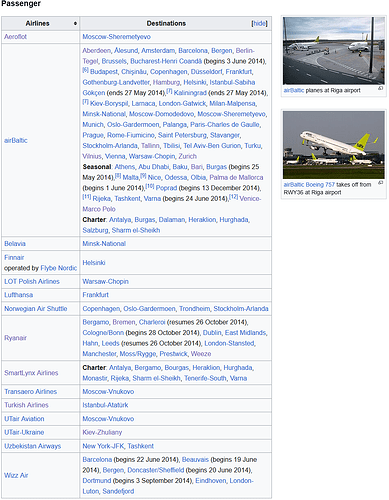Enlarge icon under Boeing 757 photo
Image resolution: width=389 pixels, height=500 pixels.
coord(380,183)
